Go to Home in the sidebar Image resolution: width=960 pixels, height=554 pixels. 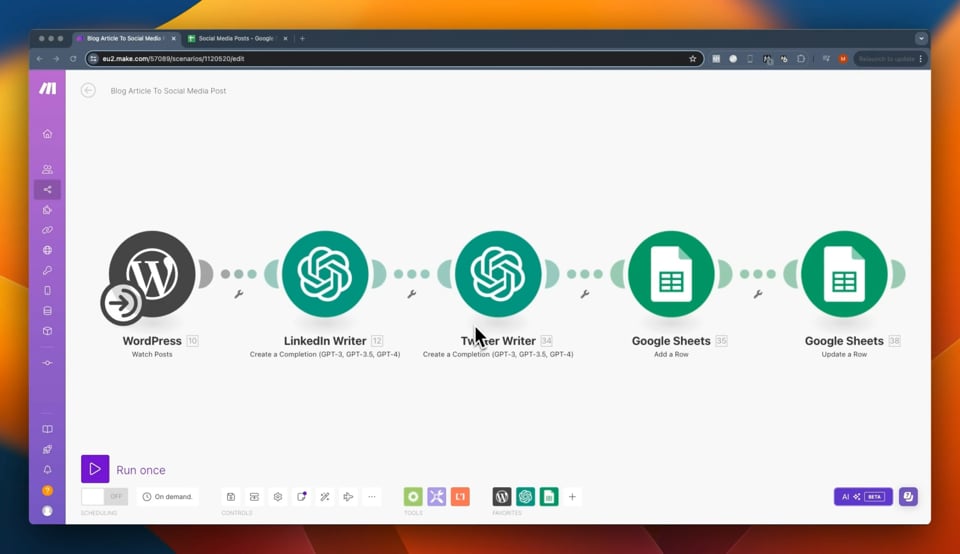click(47, 133)
